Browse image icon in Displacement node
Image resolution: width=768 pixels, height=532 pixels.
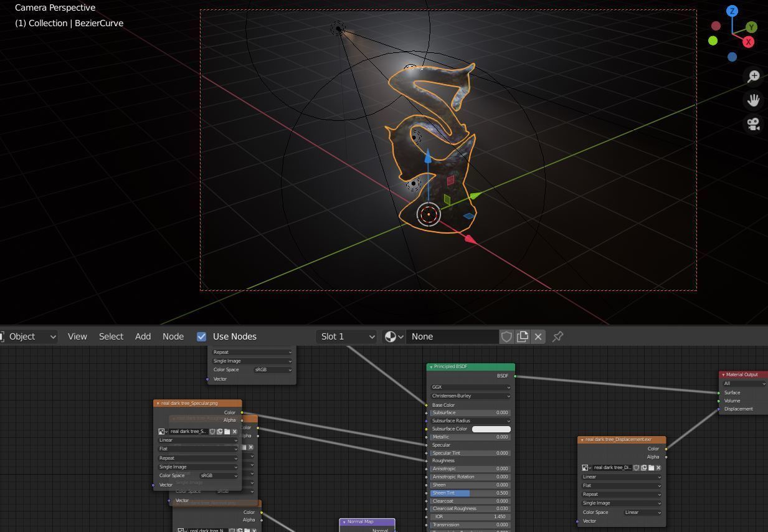[x=586, y=467]
